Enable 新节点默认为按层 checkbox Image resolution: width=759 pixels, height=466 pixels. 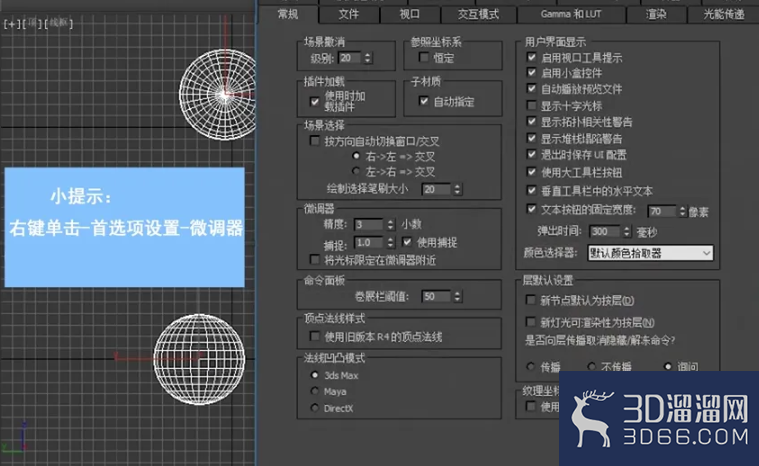pos(531,300)
